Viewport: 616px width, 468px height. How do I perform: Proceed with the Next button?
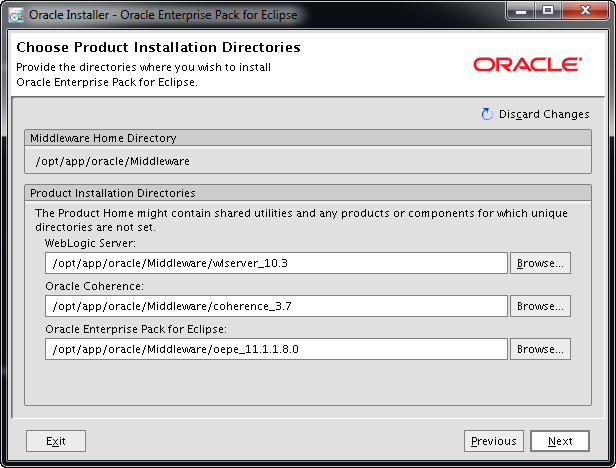pyautogui.click(x=560, y=441)
